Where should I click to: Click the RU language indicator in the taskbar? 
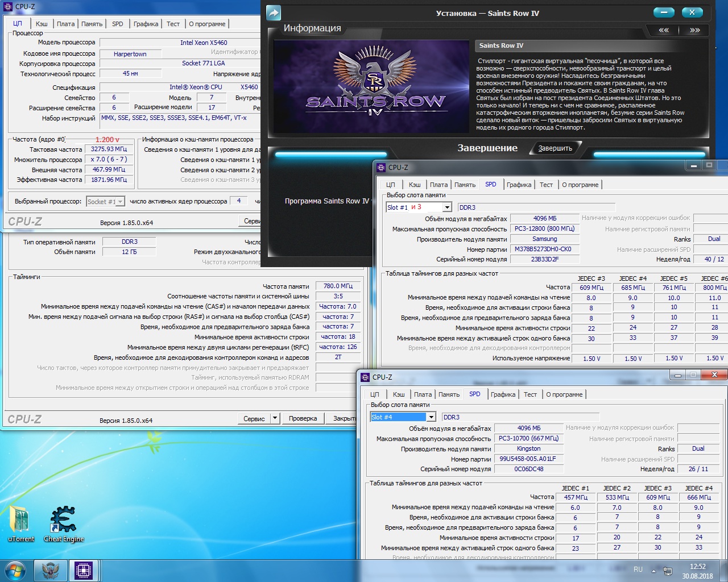pos(638,569)
